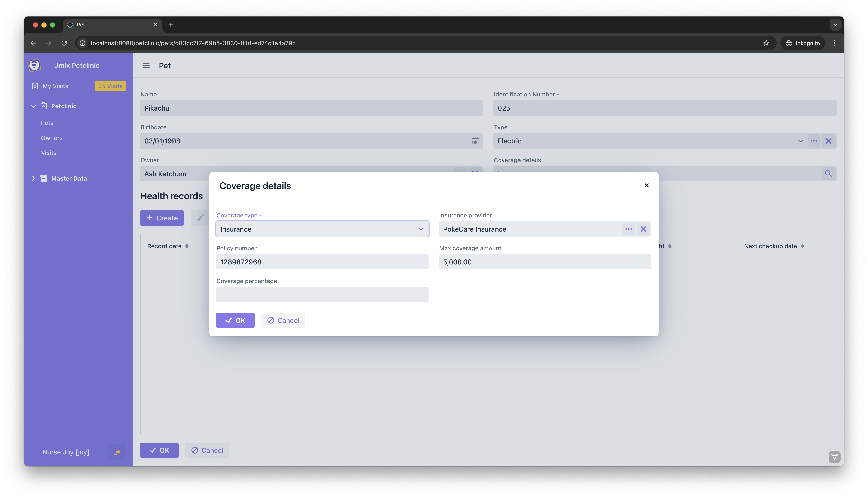Open the Birthdate calendar picker
Screen dimensions: 868x498
pyautogui.click(x=475, y=141)
